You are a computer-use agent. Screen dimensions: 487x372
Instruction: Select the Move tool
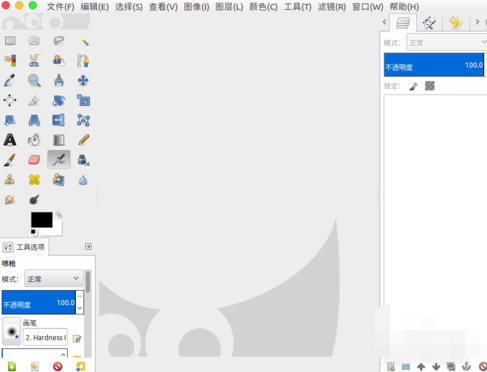83,80
